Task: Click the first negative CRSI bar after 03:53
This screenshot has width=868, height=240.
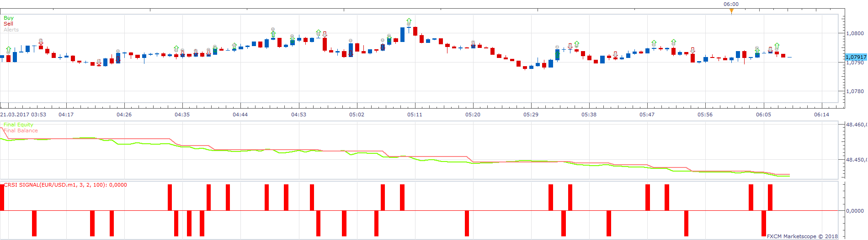Action: point(34,224)
